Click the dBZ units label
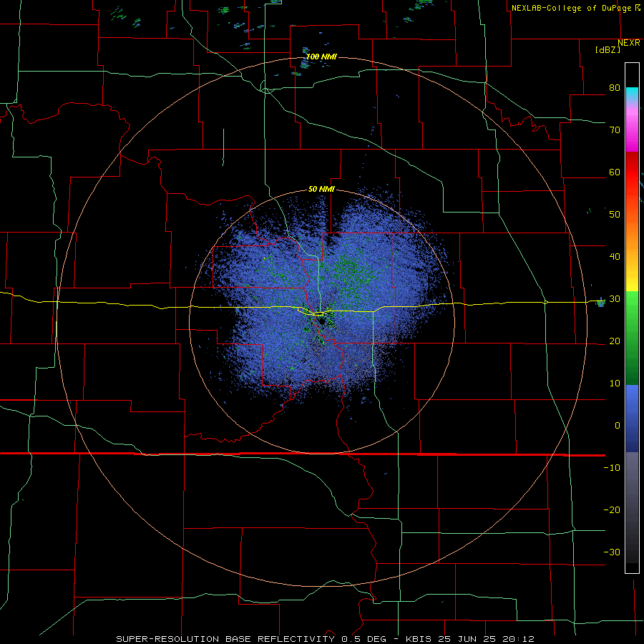644x644 pixels. (608, 49)
